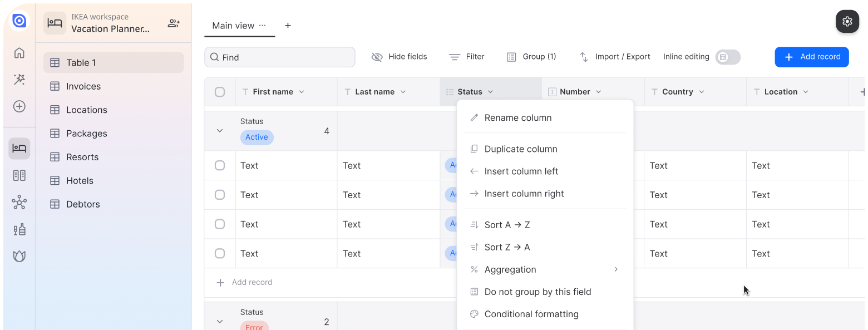Click the Find search field
The height and width of the screenshot is (330, 868).
[x=280, y=57]
